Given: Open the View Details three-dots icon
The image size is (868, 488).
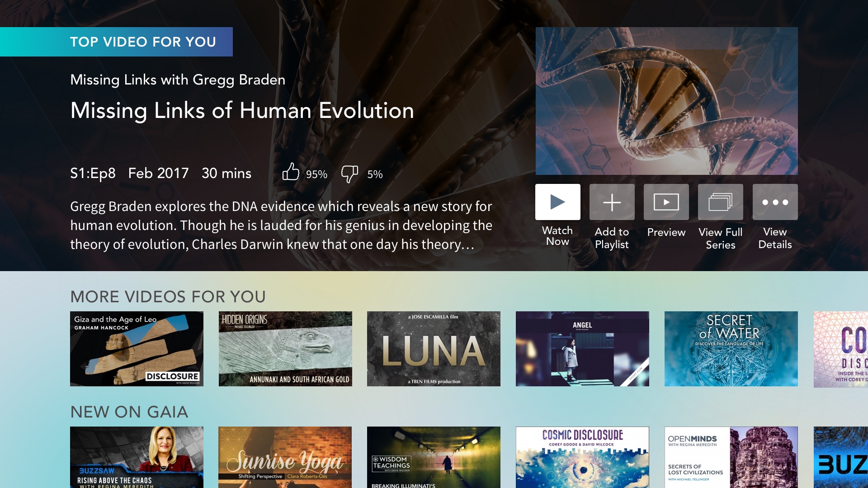Looking at the screenshot, I should click(x=775, y=202).
